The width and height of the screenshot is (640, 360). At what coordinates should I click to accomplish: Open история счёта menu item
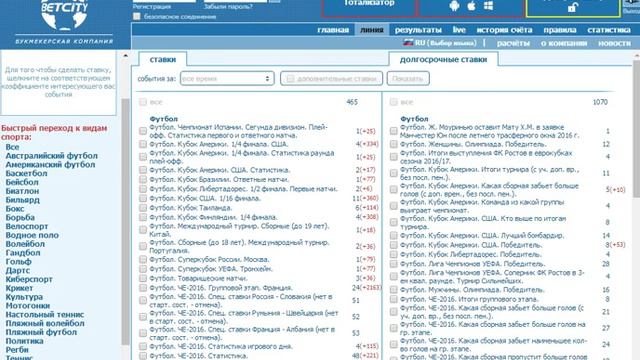pyautogui.click(x=504, y=30)
